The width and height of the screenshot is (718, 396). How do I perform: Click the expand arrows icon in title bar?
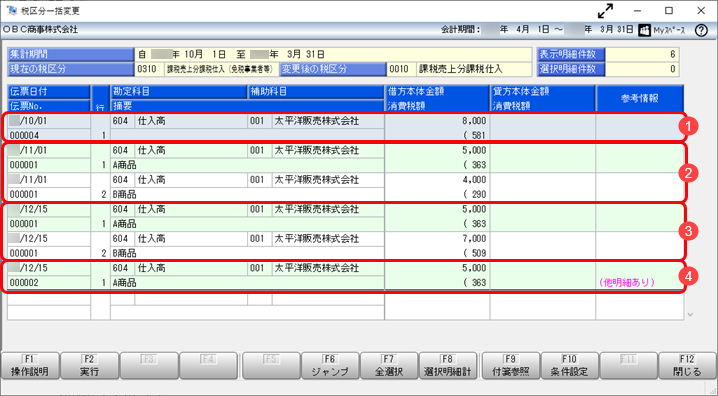pyautogui.click(x=605, y=11)
